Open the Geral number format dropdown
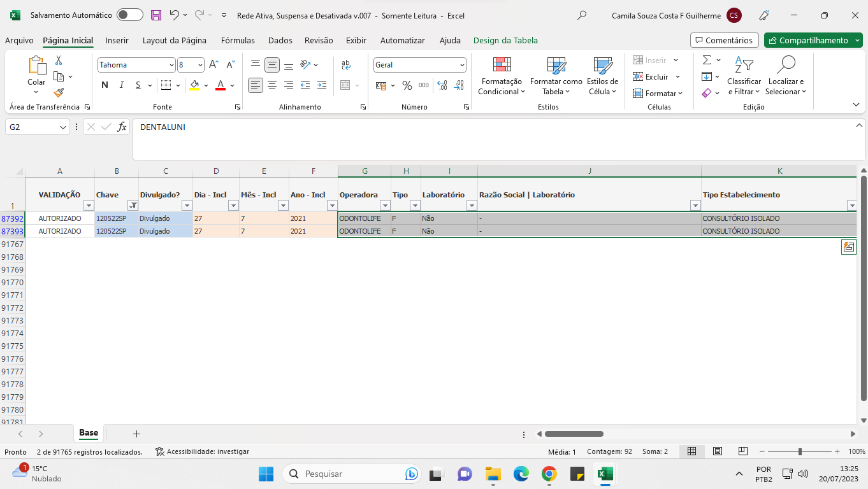868x489 pixels. [x=462, y=65]
